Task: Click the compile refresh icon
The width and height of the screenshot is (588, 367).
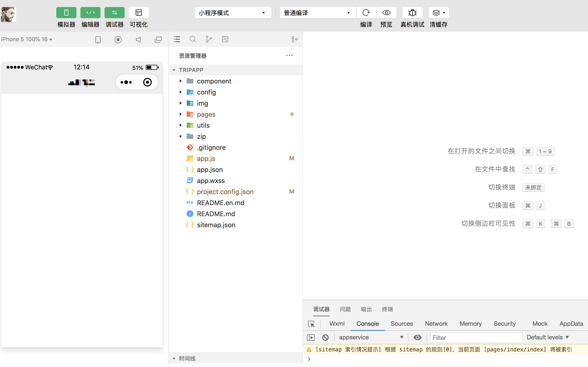Action: pos(366,13)
